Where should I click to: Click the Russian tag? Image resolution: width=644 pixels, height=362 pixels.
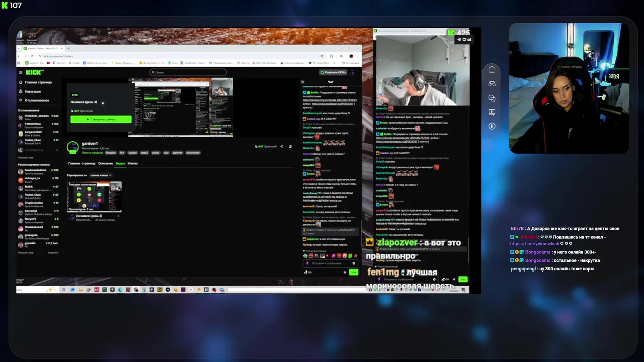110,152
